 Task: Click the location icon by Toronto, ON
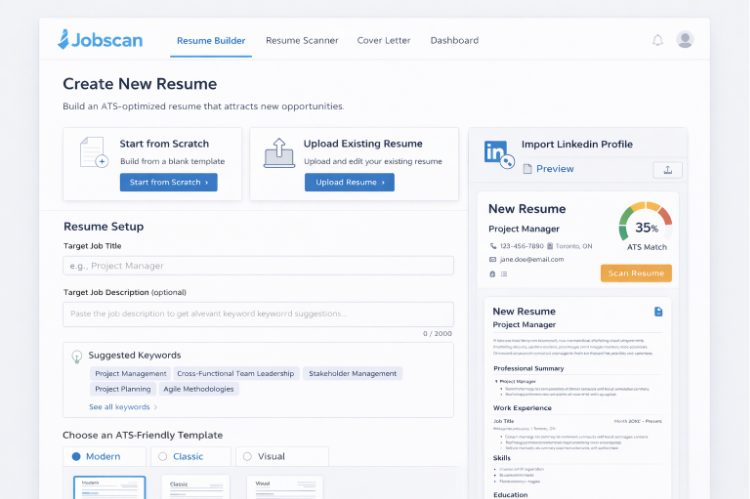[550, 246]
